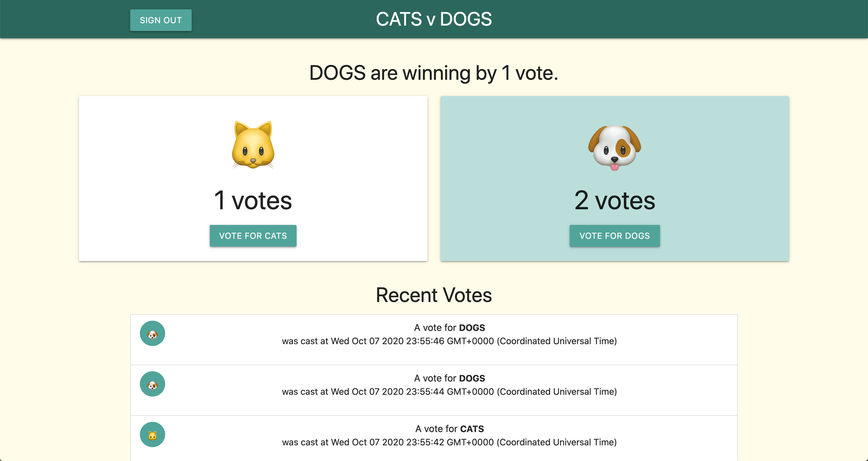
Task: Click the dog icon in second recent vote
Action: 152,384
